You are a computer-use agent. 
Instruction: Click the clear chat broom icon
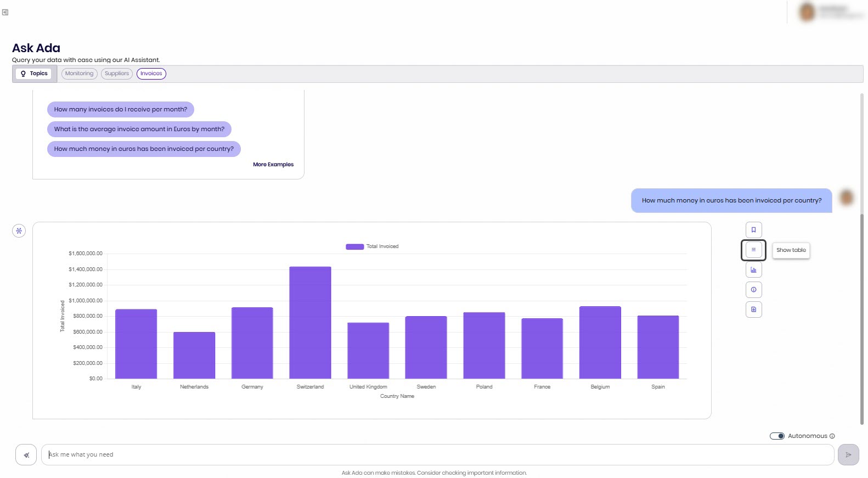(x=26, y=454)
